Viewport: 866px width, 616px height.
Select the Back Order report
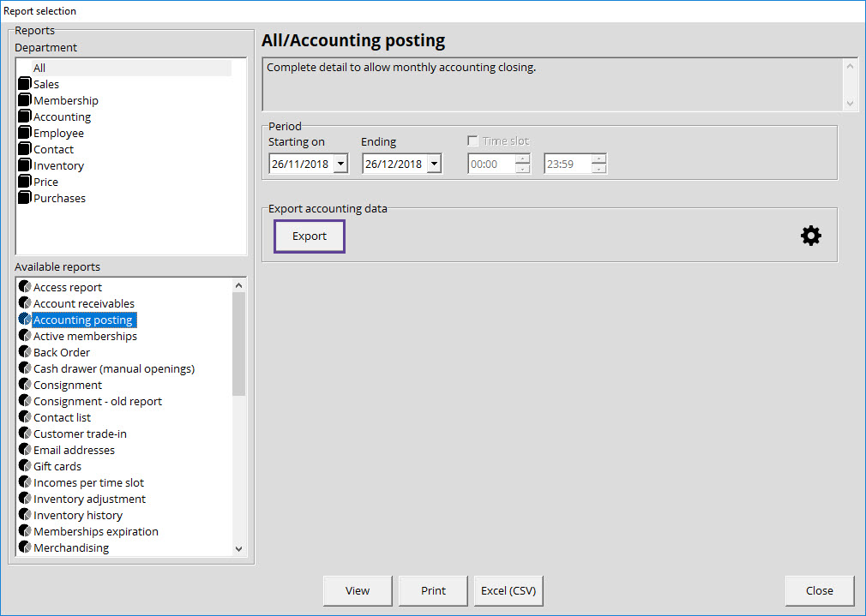pos(62,351)
